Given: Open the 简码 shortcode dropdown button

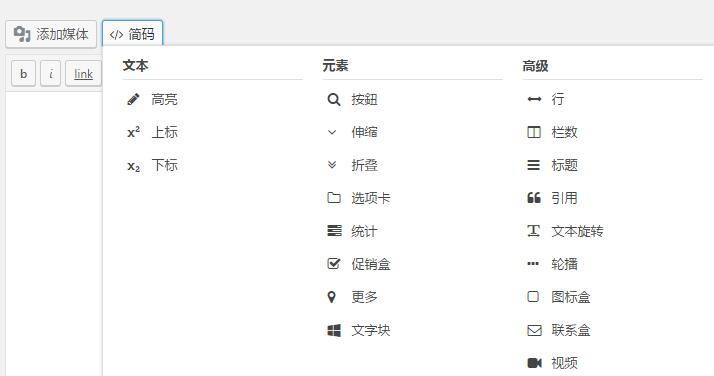Looking at the screenshot, I should point(133,34).
